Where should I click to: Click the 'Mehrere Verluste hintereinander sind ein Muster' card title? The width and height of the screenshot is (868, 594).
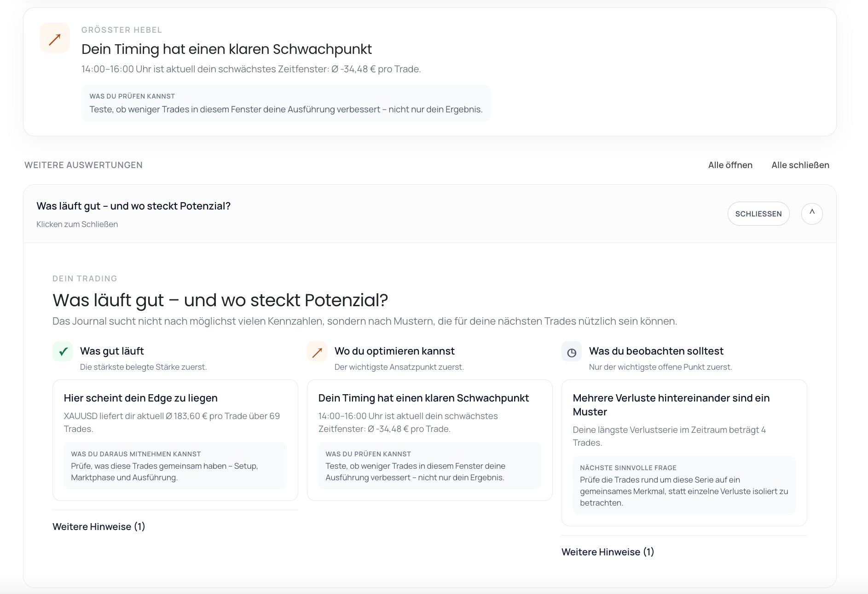pos(671,405)
